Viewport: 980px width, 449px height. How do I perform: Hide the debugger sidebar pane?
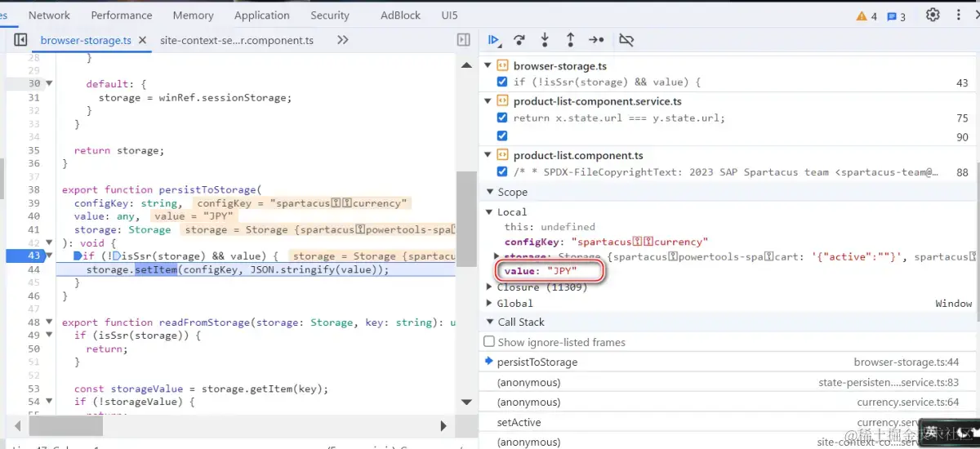click(x=464, y=40)
